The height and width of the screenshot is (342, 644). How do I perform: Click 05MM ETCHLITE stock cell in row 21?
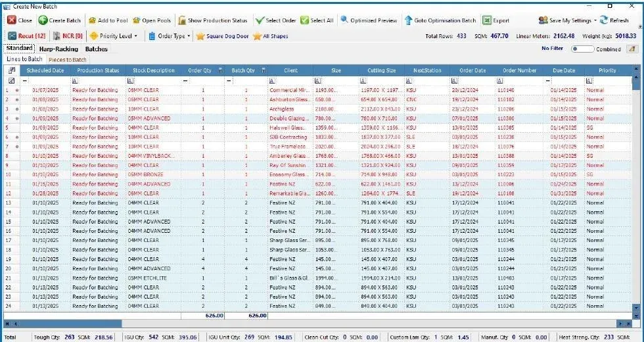click(x=154, y=278)
